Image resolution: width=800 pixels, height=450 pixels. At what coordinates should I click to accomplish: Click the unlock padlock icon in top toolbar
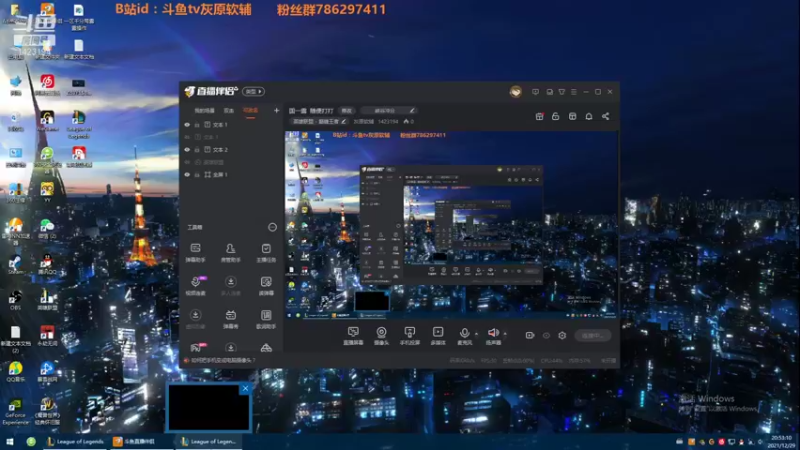(556, 116)
